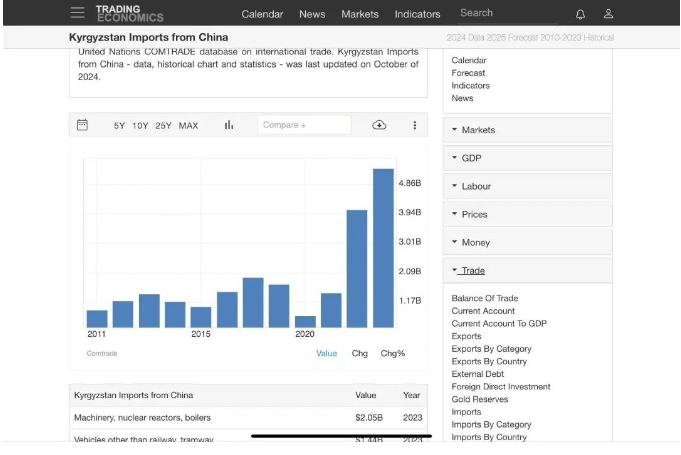Download chart data via cloud icon
Screen dimensions: 681x455
pyautogui.click(x=379, y=125)
